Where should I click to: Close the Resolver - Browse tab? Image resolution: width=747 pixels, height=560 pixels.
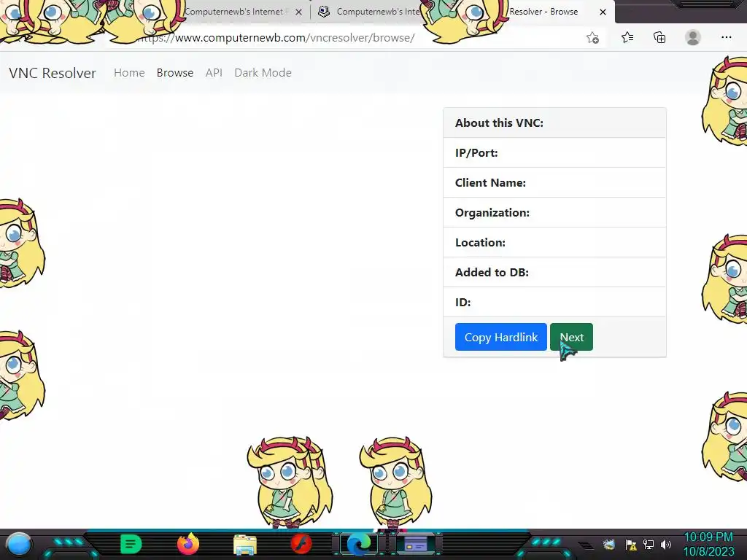click(603, 12)
